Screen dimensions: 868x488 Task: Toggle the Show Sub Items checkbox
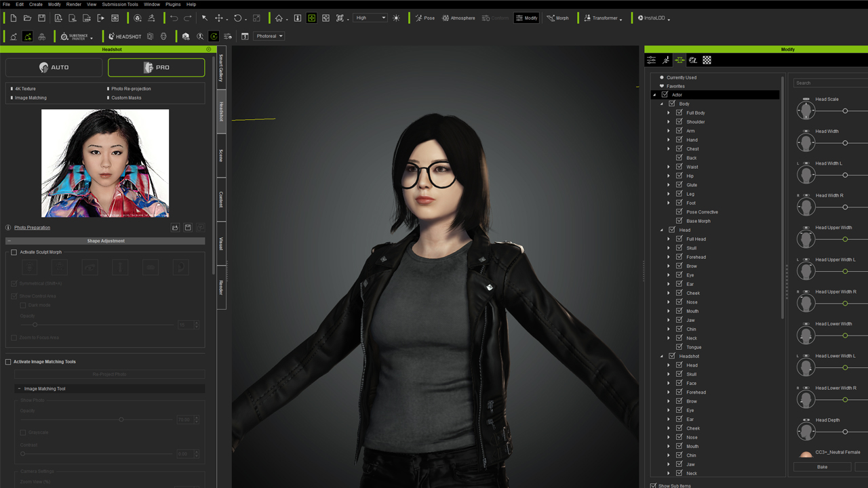[x=653, y=485]
